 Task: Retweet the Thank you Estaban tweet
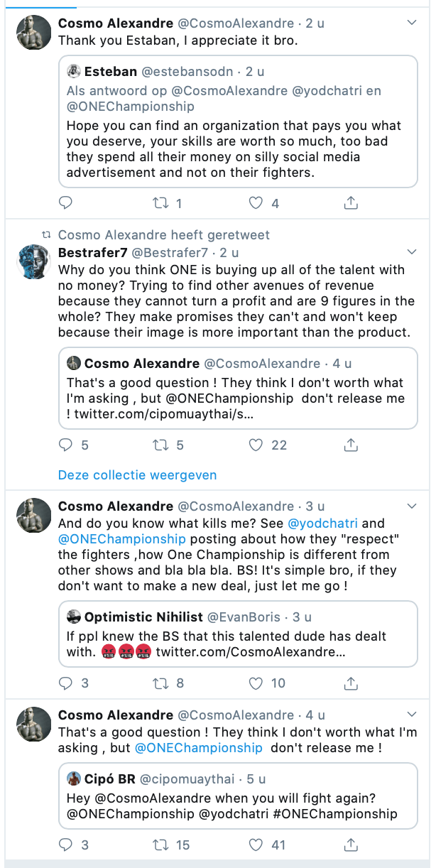(160, 203)
